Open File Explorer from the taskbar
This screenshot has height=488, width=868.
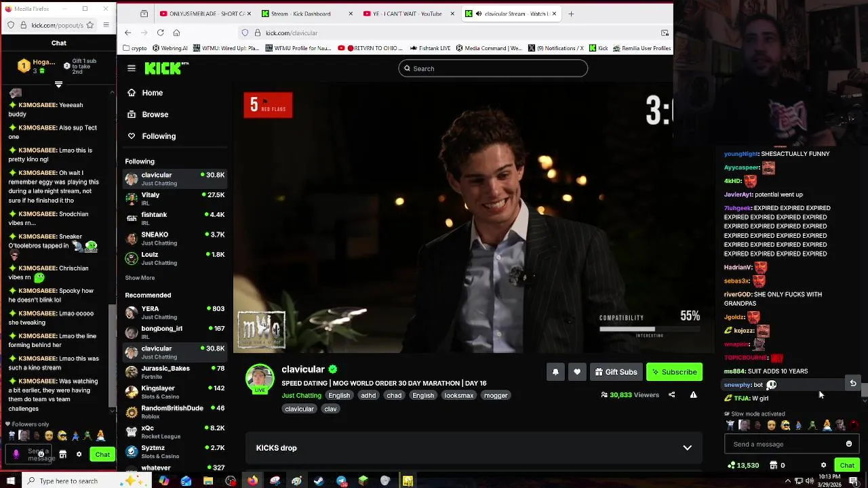(x=208, y=481)
